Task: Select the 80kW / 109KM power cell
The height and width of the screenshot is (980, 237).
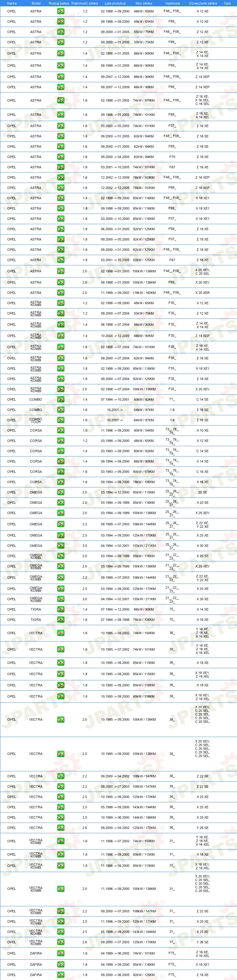Action: [144, 472]
